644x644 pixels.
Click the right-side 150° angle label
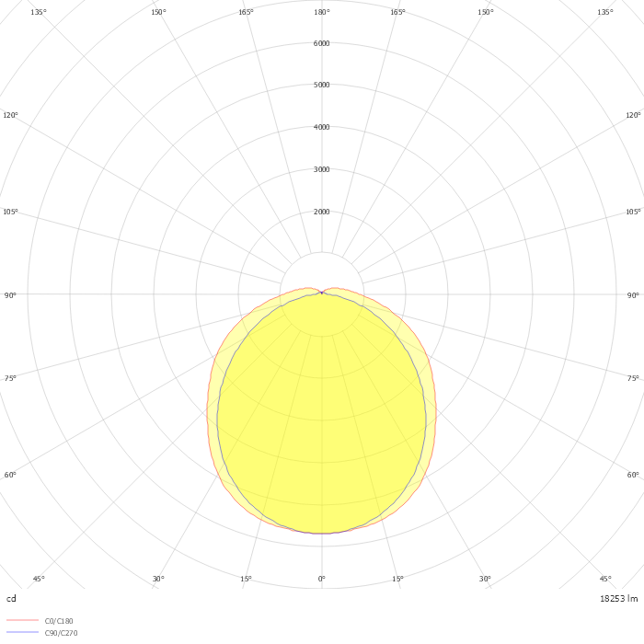[486, 12]
